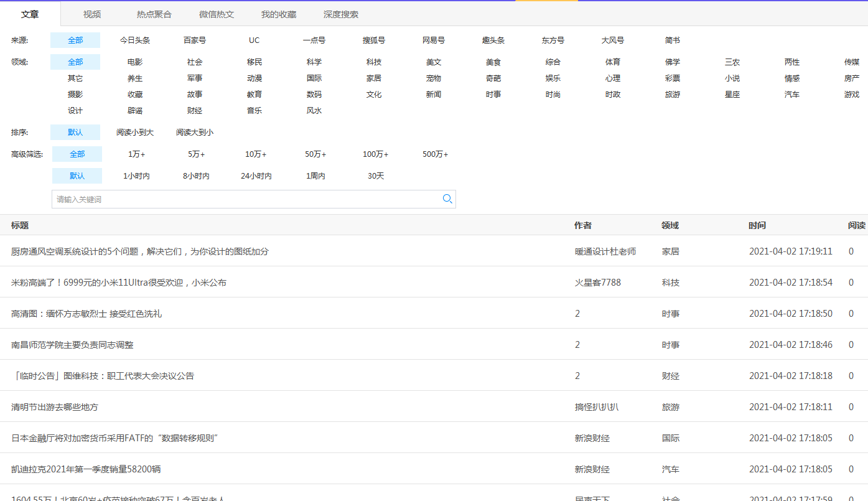
Task: Pick the 500万+ reads filter
Action: point(435,154)
